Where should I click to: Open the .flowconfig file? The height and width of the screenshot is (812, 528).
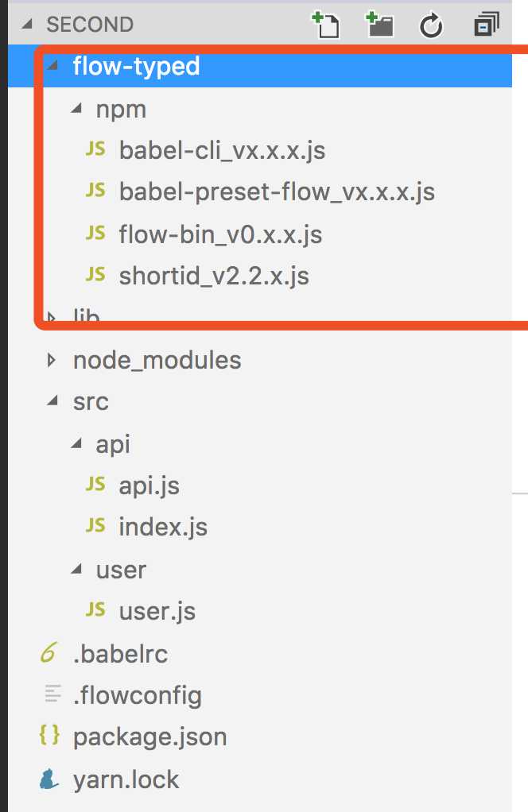[x=137, y=696]
